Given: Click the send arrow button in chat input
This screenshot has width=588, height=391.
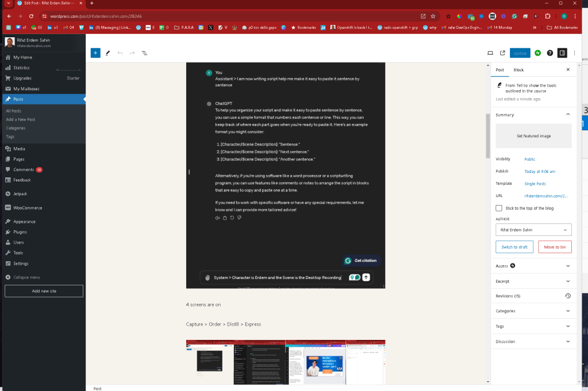Looking at the screenshot, I should [x=366, y=277].
